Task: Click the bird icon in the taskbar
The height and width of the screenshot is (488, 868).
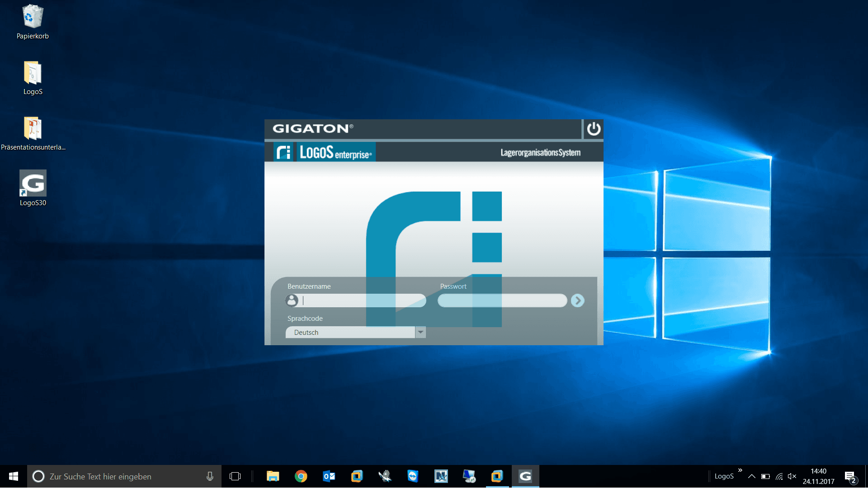Action: (x=385, y=476)
